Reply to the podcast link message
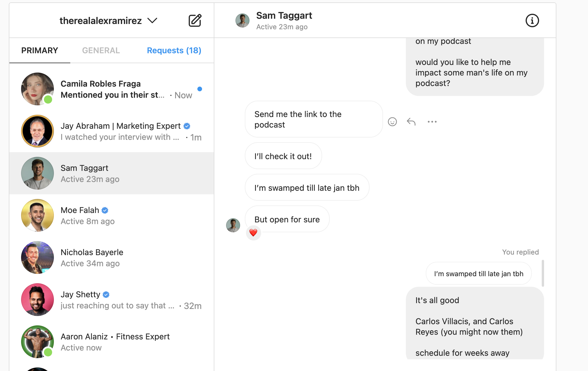The image size is (588, 371). tap(411, 122)
